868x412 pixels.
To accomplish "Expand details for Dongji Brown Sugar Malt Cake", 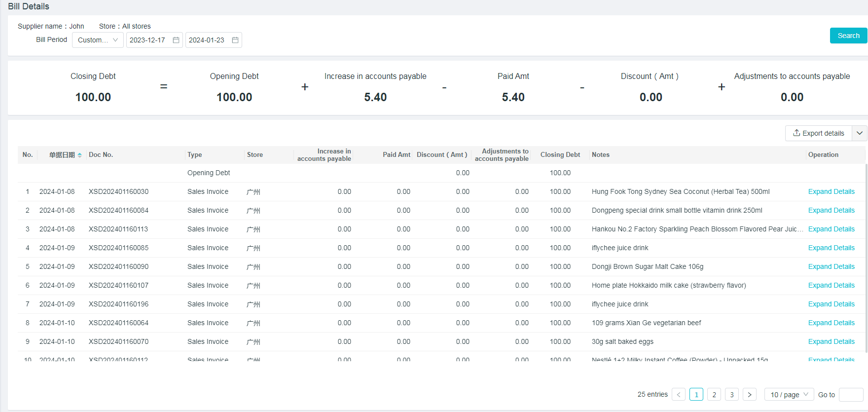I will tap(831, 266).
